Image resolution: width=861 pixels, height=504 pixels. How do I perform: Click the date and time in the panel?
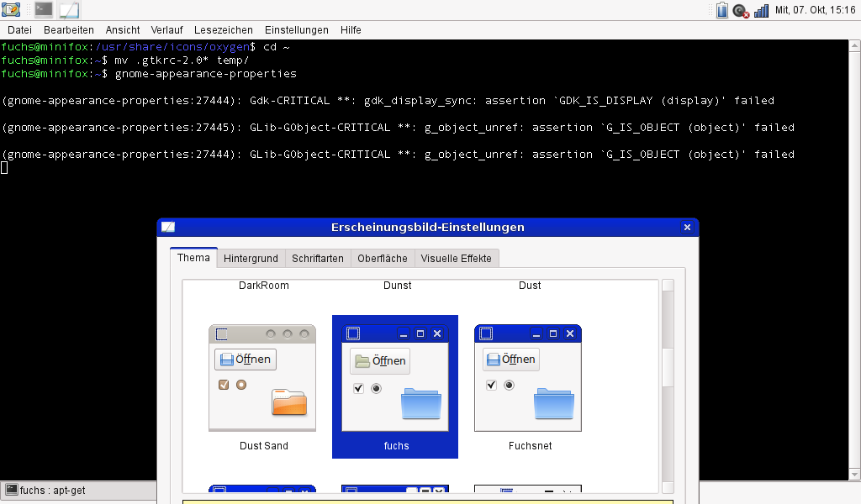pos(815,10)
